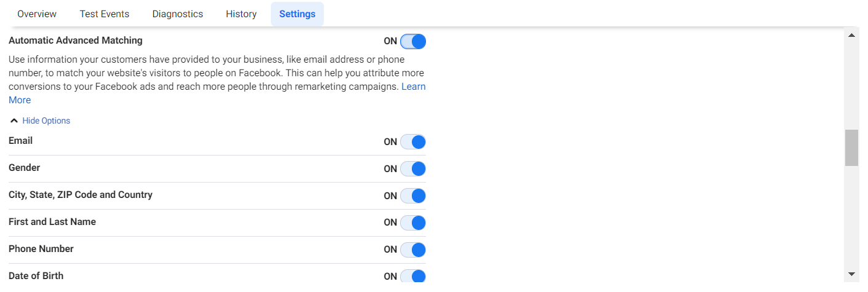Click the scrollbar down arrow

point(851,274)
